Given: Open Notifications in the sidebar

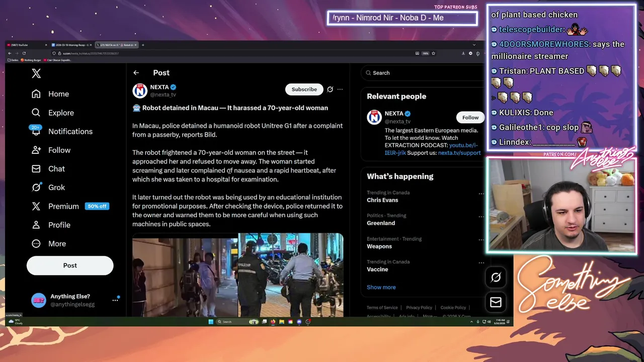Looking at the screenshot, I should 62,131.
